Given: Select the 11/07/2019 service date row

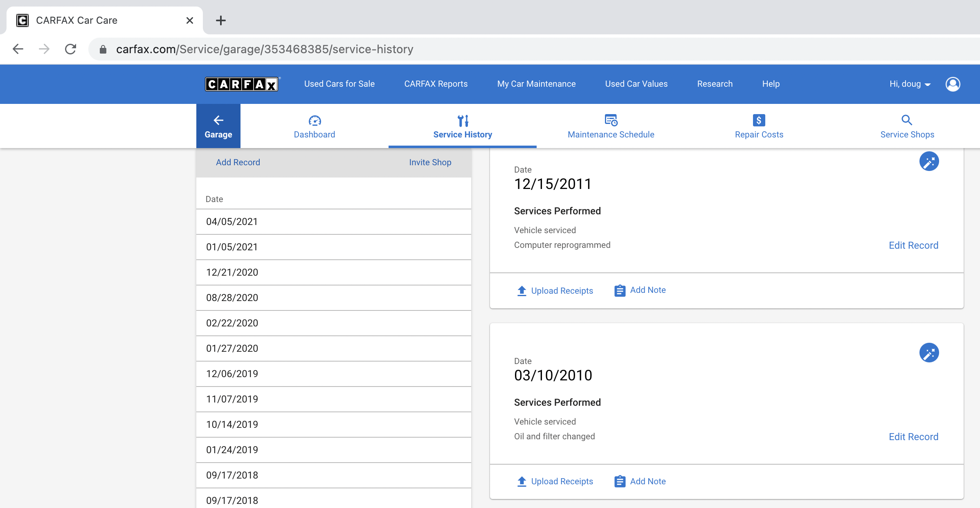Looking at the screenshot, I should tap(334, 399).
